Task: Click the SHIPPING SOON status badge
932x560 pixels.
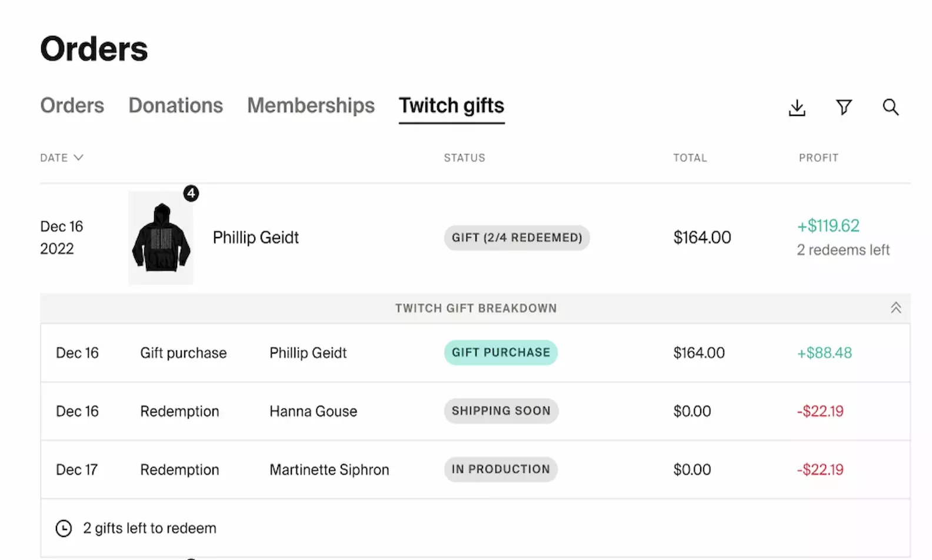Action: pos(501,411)
